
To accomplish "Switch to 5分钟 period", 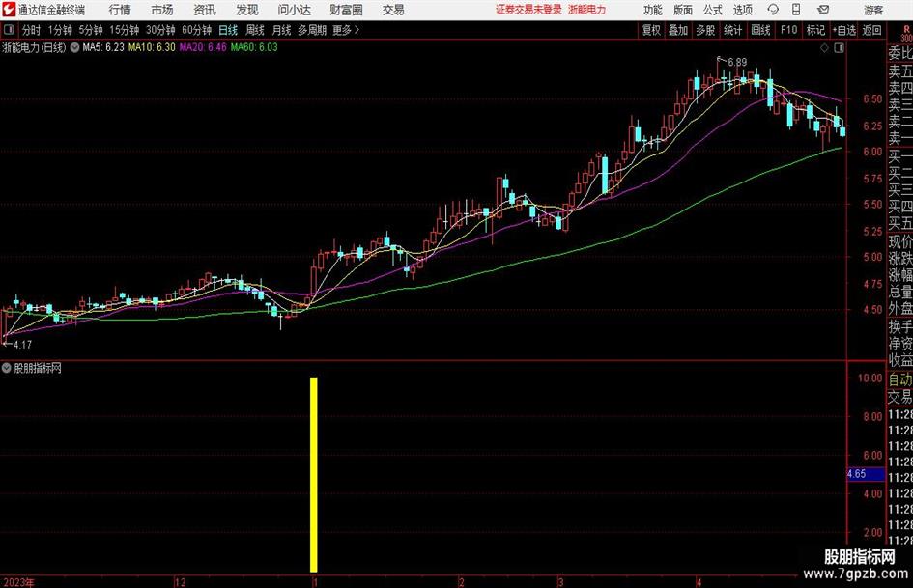I will [x=91, y=30].
